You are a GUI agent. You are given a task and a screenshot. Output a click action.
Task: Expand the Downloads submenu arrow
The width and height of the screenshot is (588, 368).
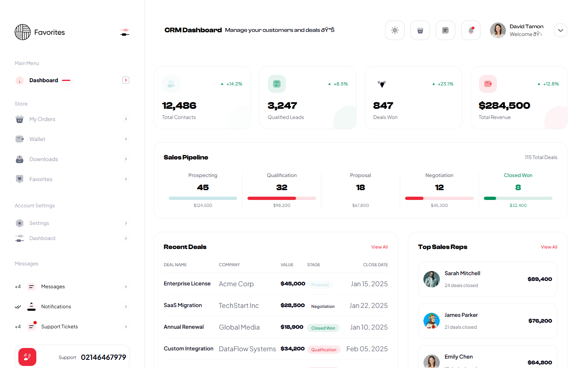click(x=126, y=159)
